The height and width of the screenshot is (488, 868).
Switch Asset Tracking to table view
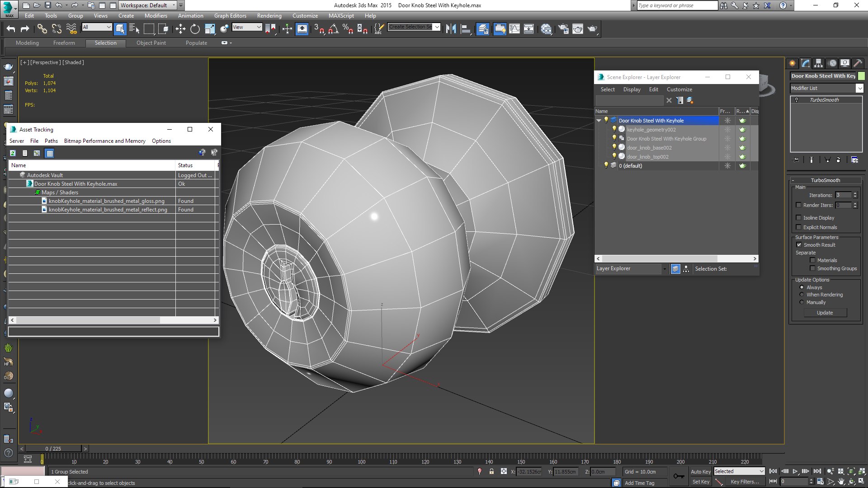50,153
